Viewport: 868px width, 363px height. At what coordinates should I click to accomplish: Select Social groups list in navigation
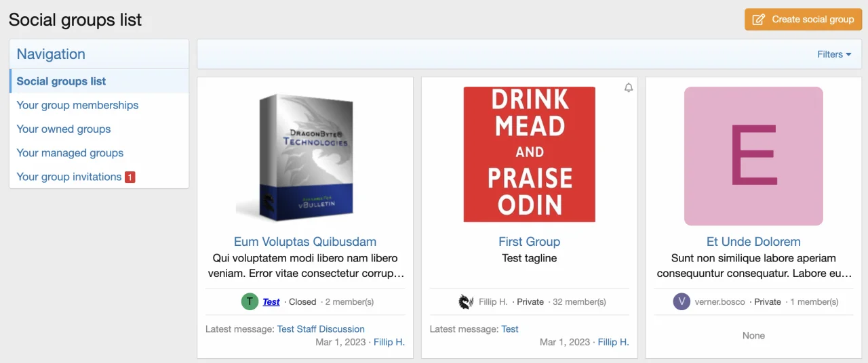pos(61,81)
